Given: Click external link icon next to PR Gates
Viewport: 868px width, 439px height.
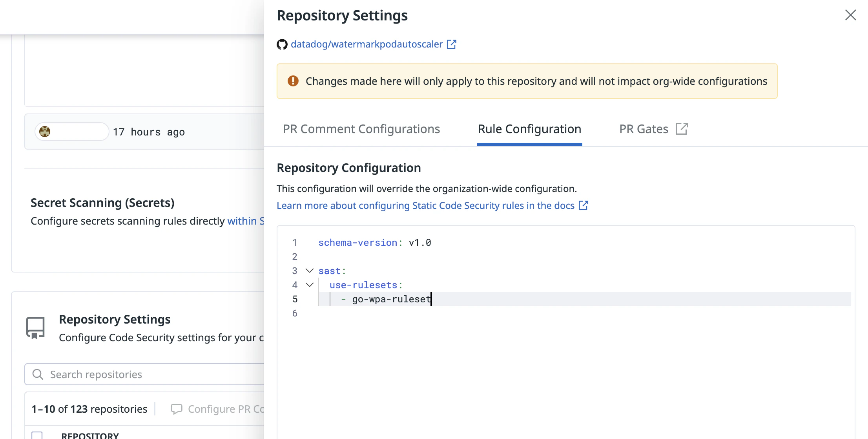Looking at the screenshot, I should (682, 129).
